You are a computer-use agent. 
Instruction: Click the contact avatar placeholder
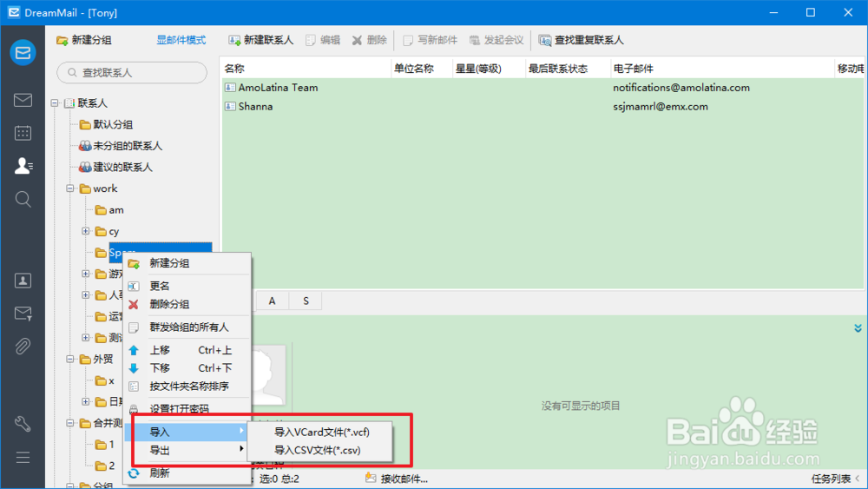pyautogui.click(x=269, y=375)
